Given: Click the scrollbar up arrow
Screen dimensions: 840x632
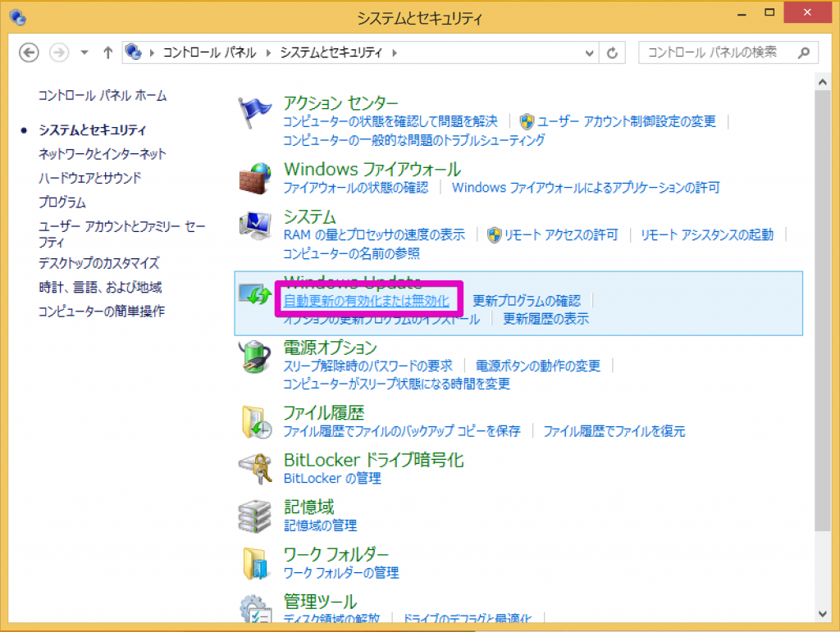Looking at the screenshot, I should click(x=822, y=82).
